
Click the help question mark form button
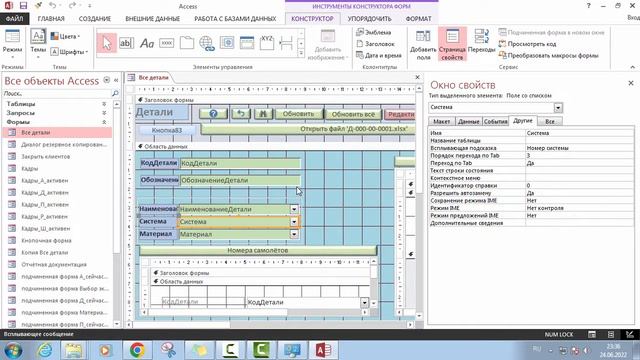[x=213, y=114]
